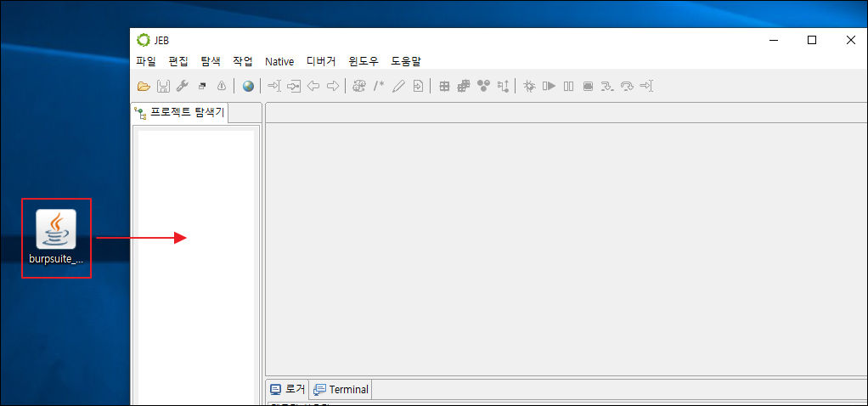Click the decompile gears icon
868x406 pixels.
359,86
